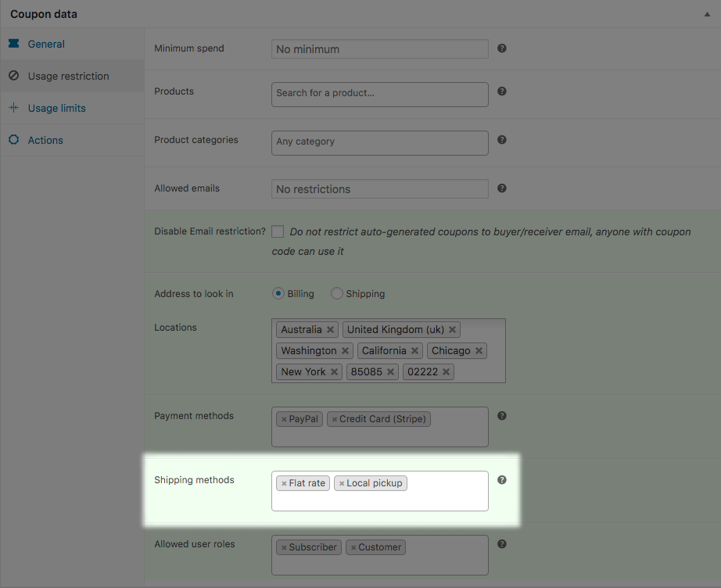Viewport: 721px width, 588px height.
Task: Select the Shipping address radio button
Action: tap(337, 294)
